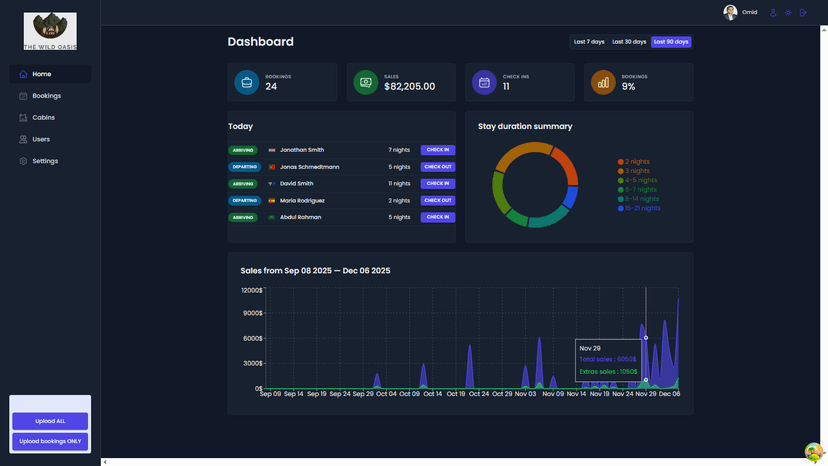Screen dimensions: 828x466
Task: Click the Check ins calendar icon
Action: tap(484, 82)
